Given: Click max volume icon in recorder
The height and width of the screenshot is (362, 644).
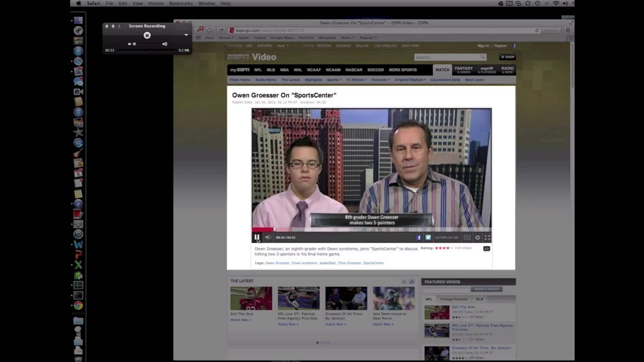Looking at the screenshot, I should click(165, 44).
